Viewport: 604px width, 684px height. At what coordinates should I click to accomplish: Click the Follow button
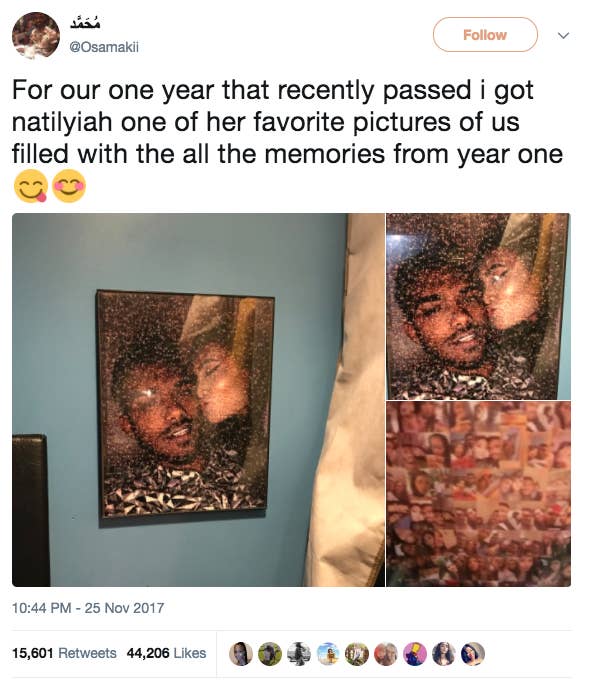(485, 34)
